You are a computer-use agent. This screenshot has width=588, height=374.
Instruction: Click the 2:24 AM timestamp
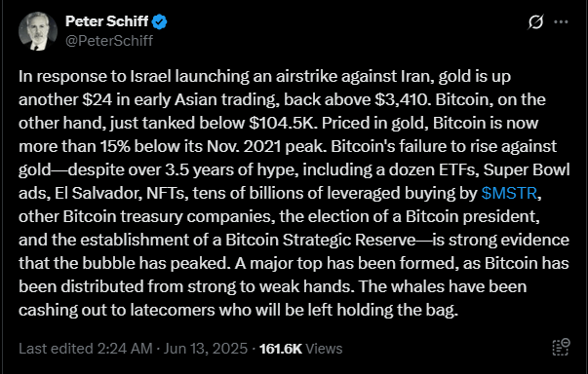[x=125, y=349]
